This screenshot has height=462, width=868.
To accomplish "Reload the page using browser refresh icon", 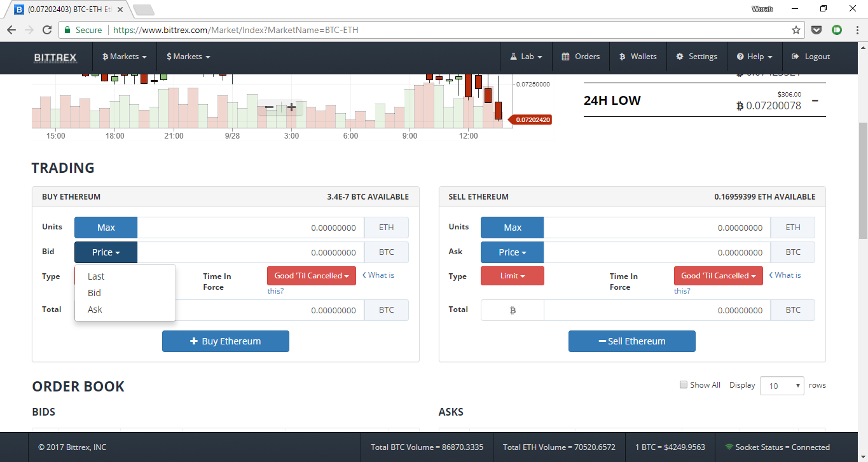I will point(47,30).
